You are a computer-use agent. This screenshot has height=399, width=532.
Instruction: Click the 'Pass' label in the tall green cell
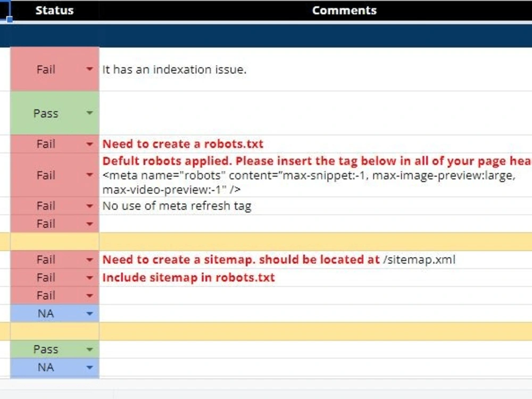click(46, 113)
